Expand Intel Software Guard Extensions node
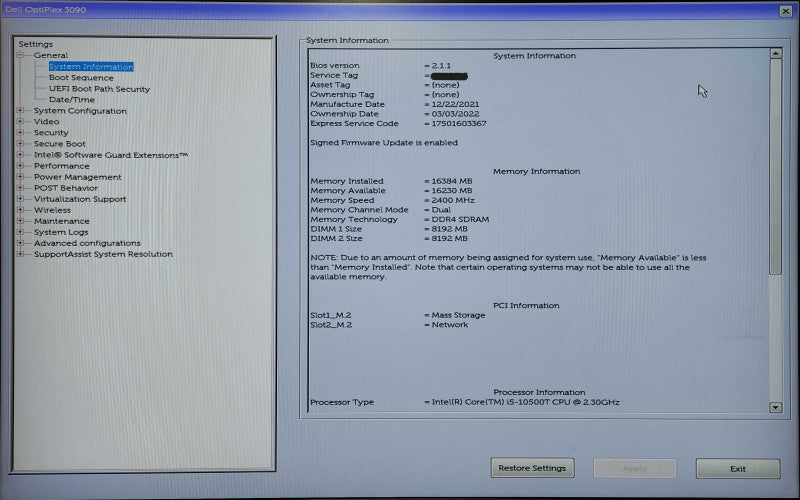 [x=20, y=155]
